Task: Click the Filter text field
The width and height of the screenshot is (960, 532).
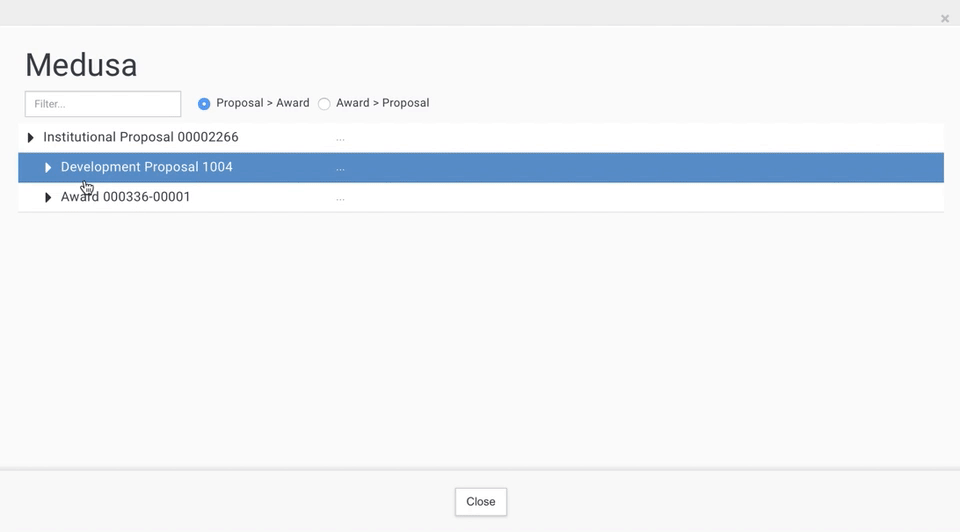Action: [x=103, y=104]
